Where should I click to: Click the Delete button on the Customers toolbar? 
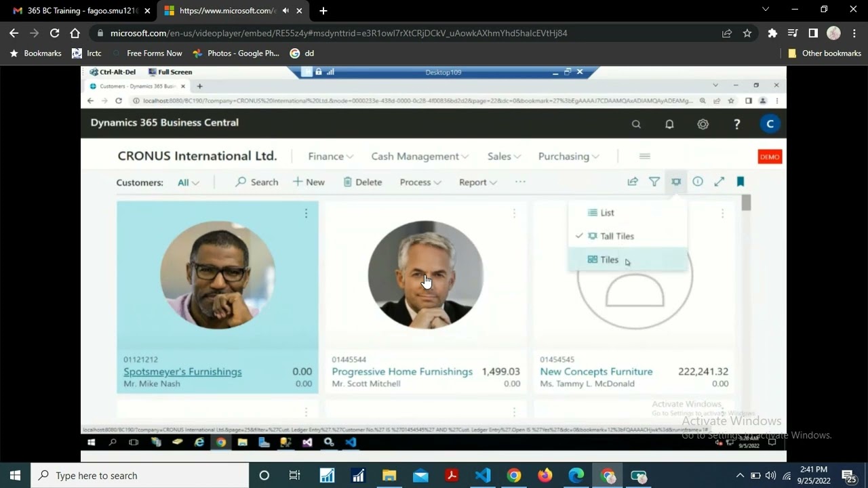[363, 182]
